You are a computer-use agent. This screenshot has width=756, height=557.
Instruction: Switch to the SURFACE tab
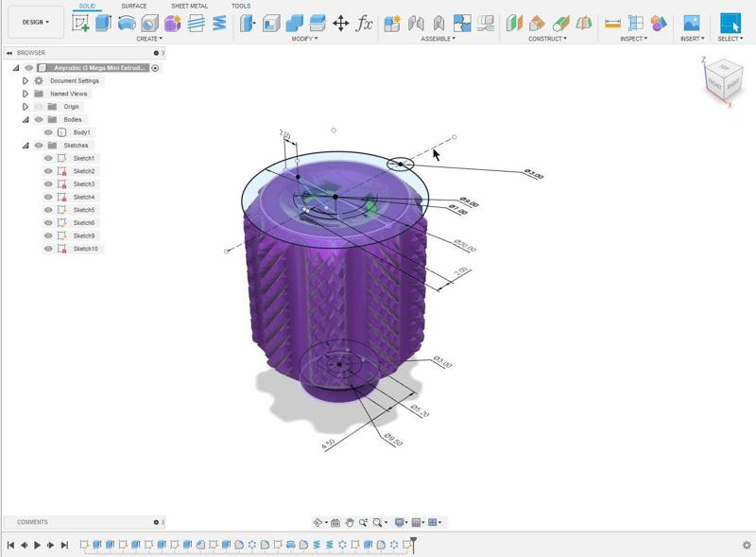133,6
